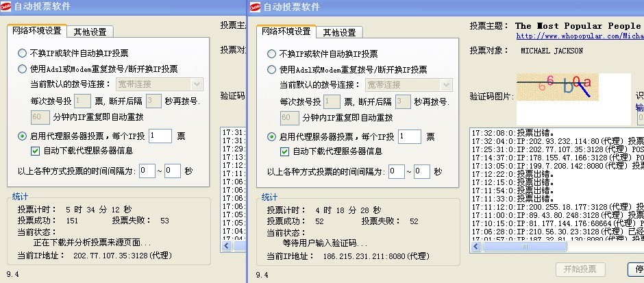Switch to 其他设置 tab in right window
This screenshot has height=283, width=644.
(339, 32)
